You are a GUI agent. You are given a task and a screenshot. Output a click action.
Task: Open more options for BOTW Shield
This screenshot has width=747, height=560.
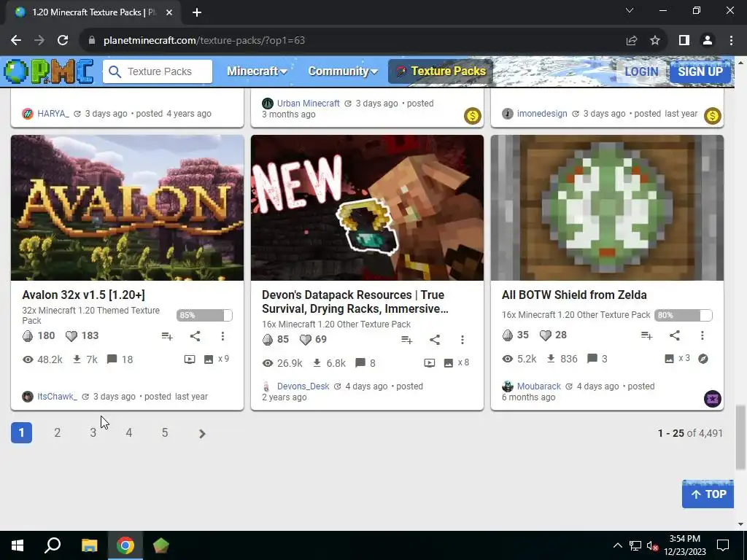click(703, 335)
